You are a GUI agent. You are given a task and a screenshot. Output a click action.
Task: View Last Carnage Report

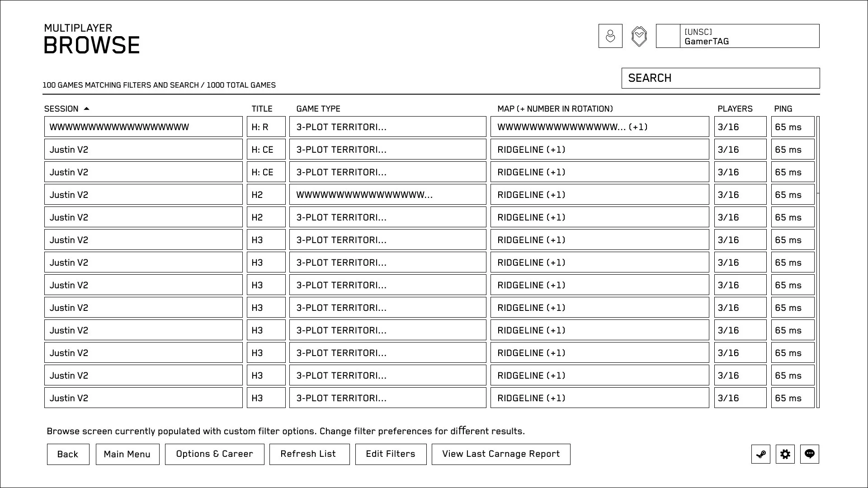[501, 454]
